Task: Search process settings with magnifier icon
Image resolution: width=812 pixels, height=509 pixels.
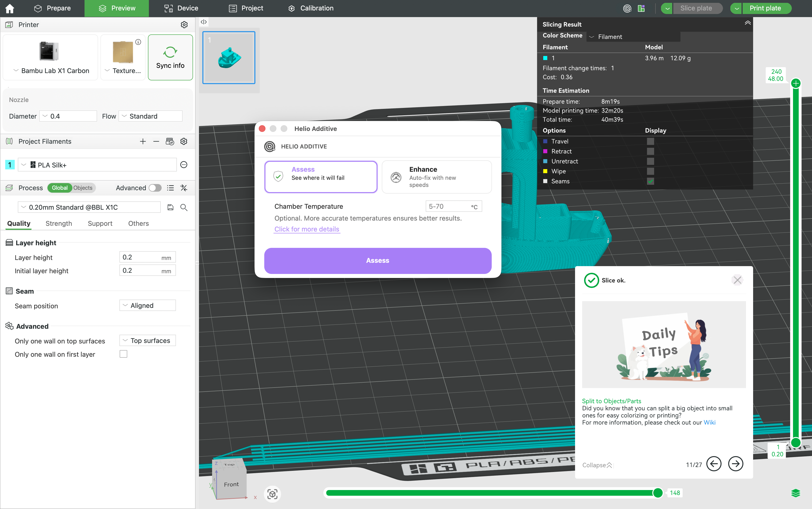Action: click(184, 207)
